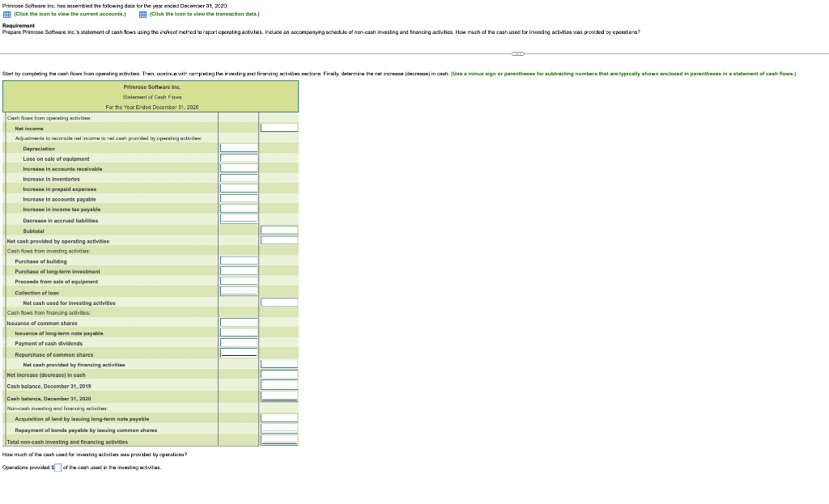Select Total non-cash investing and financing field
Screen dimensions: 829x504
pyautogui.click(x=279, y=440)
